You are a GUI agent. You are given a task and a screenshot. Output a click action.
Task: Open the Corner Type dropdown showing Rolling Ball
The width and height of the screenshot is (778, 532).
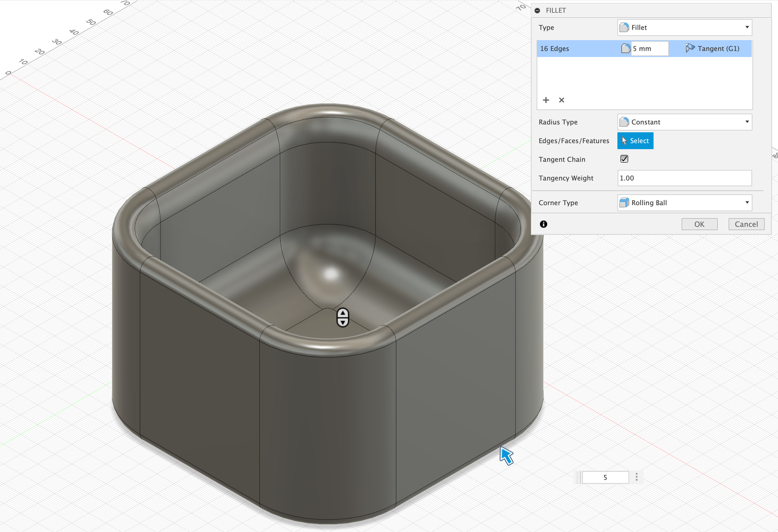(685, 203)
